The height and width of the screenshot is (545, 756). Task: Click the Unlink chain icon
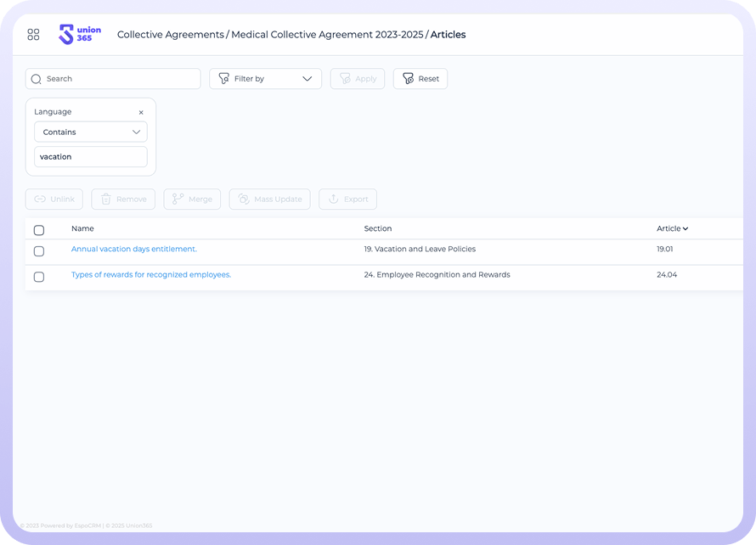[39, 199]
